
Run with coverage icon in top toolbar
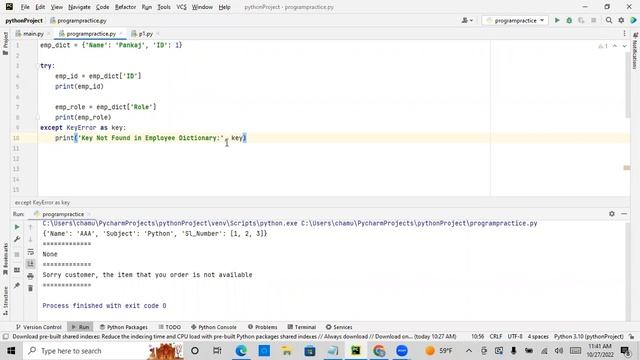[581, 20]
